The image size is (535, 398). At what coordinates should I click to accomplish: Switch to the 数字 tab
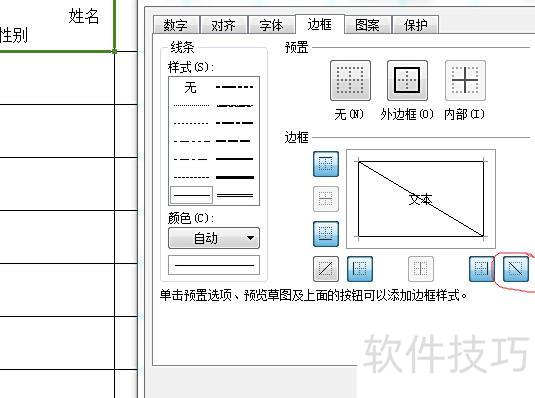click(x=176, y=25)
